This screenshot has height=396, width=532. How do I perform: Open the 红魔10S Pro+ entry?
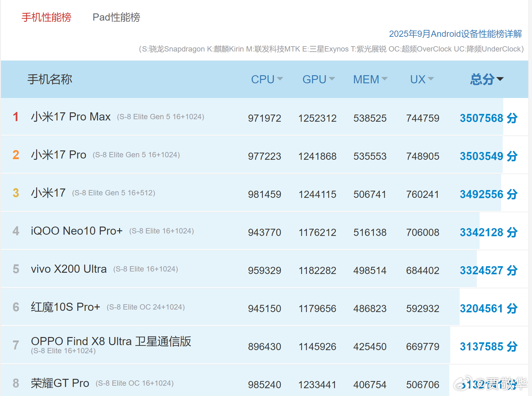[x=65, y=307]
